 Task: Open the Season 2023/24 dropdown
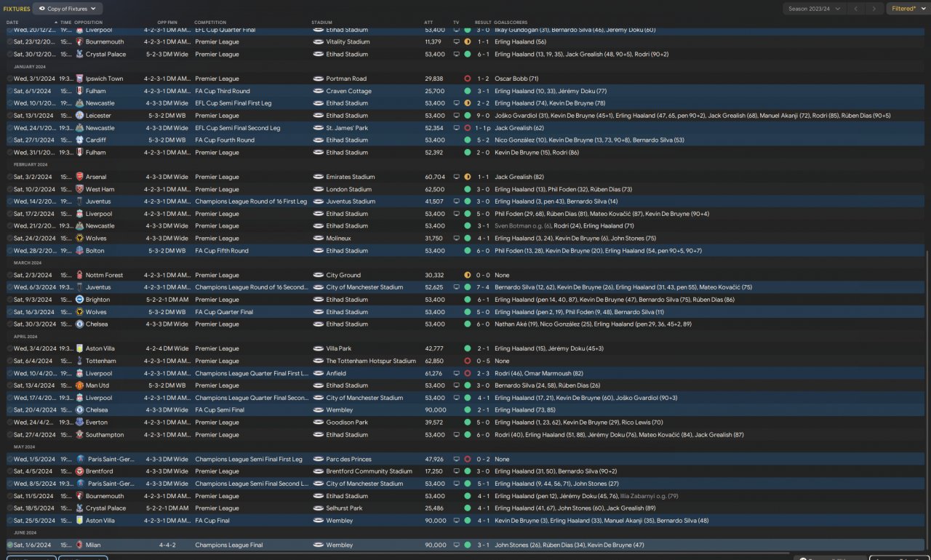[x=814, y=9]
